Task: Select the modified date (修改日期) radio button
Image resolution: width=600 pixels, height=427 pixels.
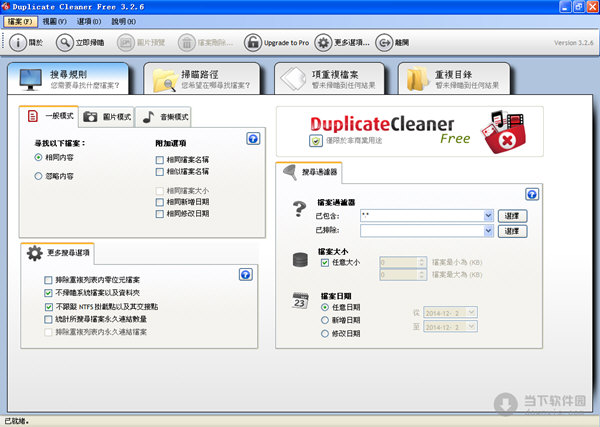Action: pos(325,334)
